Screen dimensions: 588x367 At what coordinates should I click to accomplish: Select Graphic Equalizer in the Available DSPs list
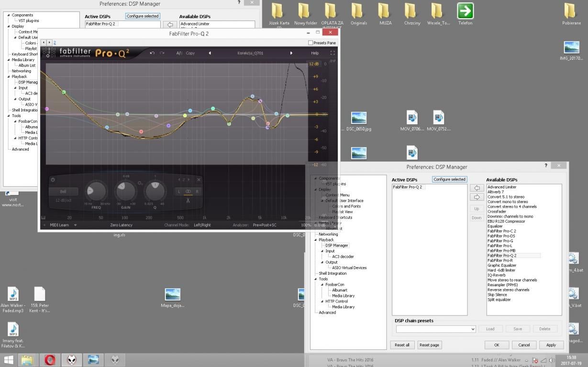pos(502,265)
